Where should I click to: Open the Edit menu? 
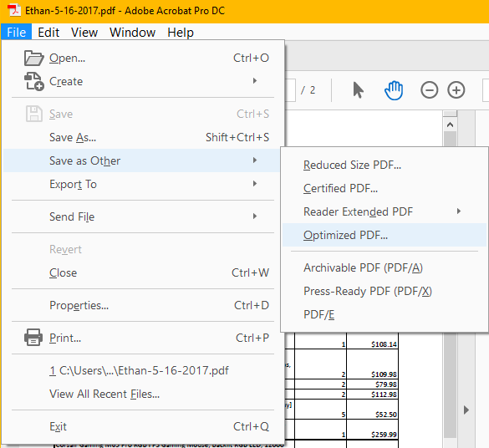click(x=48, y=32)
